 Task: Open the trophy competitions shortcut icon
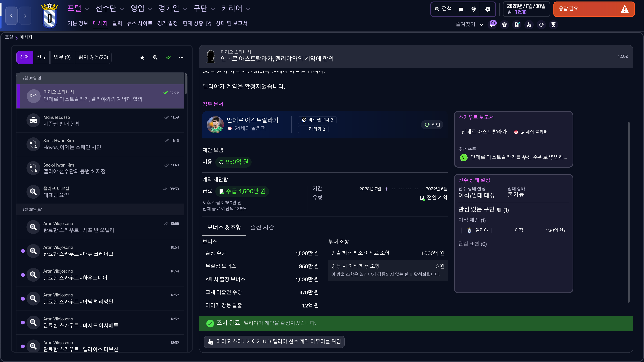tap(553, 24)
